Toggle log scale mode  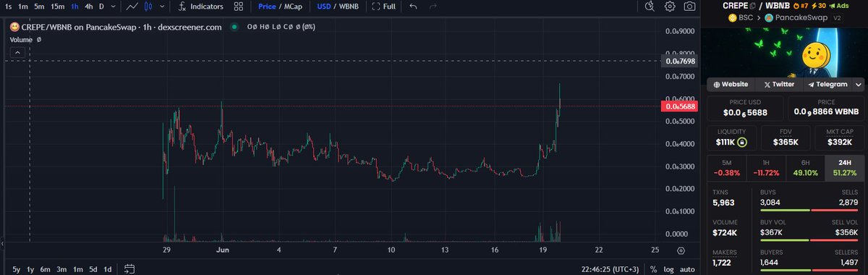coord(669,268)
